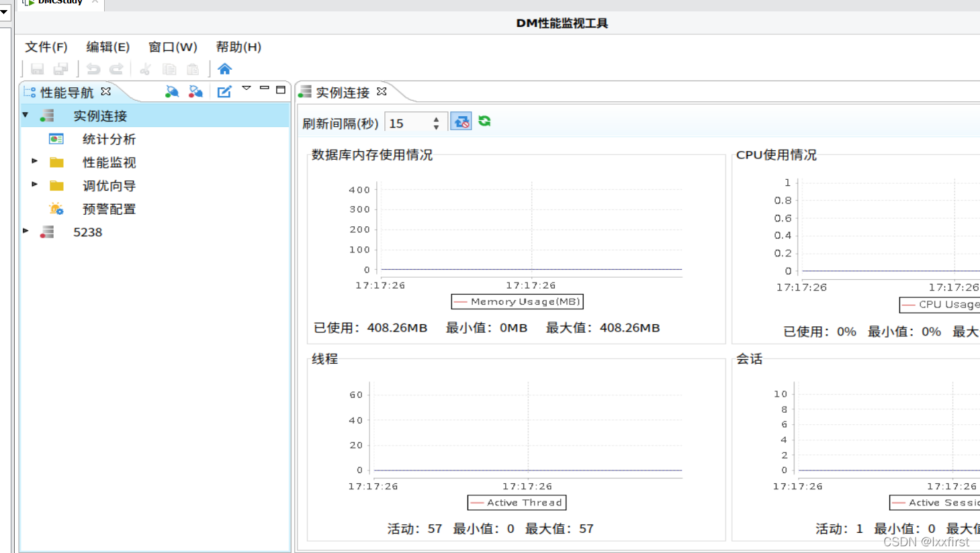Expand the 5238 instance node
Screen dimensions: 980x553
tap(26, 231)
